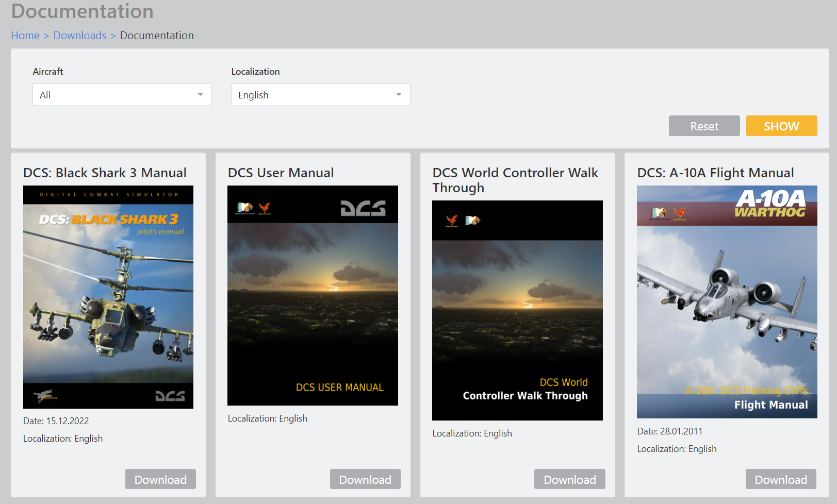The width and height of the screenshot is (837, 504).
Task: Click the Reset filter button
Action: click(x=704, y=126)
